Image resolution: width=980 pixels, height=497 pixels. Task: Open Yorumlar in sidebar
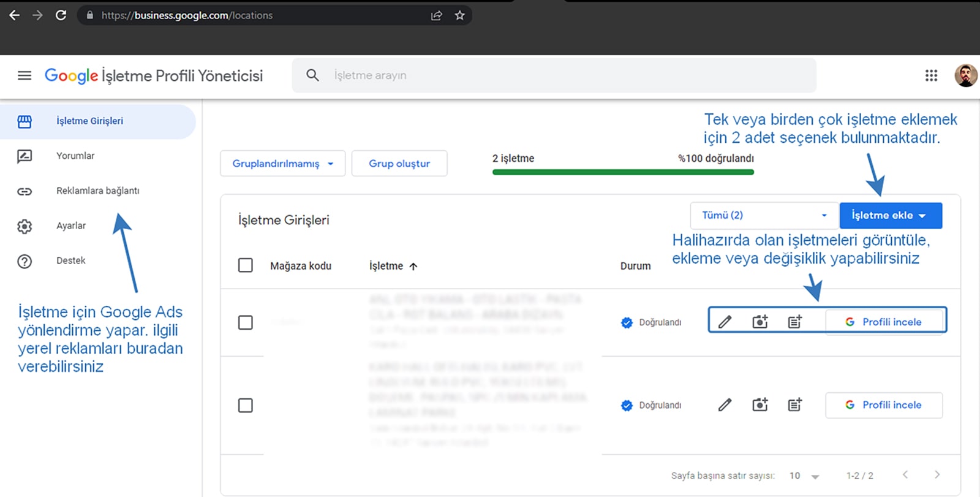pyautogui.click(x=75, y=156)
